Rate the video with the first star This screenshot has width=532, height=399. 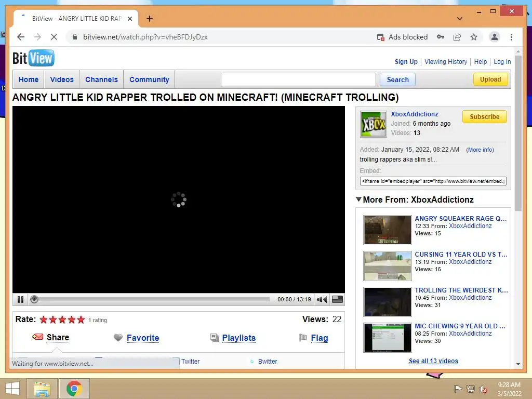(x=44, y=320)
